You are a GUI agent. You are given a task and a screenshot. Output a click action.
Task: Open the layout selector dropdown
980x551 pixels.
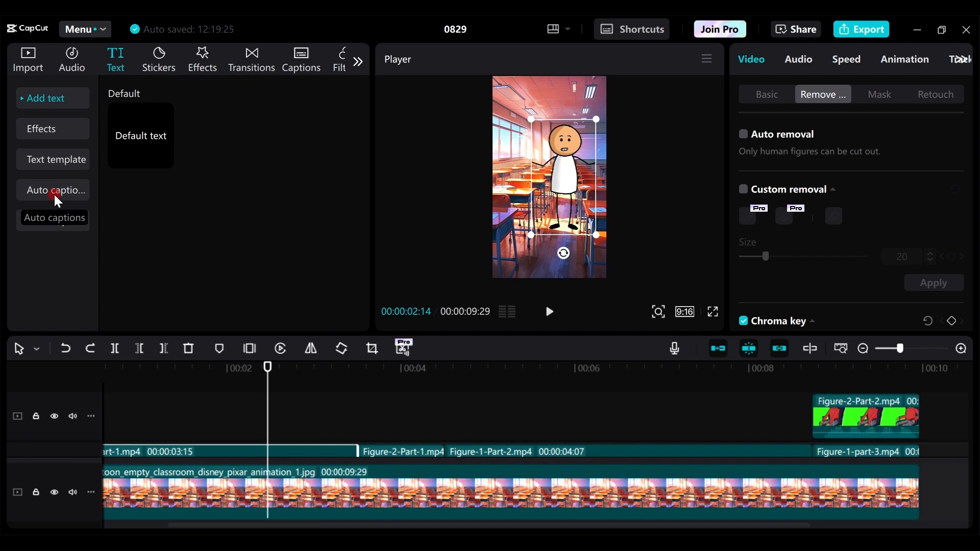click(558, 29)
